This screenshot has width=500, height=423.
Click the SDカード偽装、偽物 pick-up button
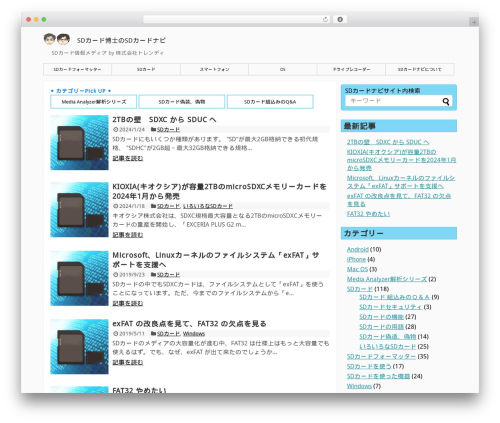point(182,102)
